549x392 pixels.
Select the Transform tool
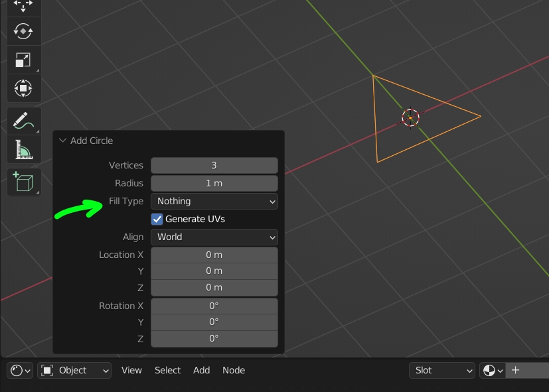[x=24, y=88]
